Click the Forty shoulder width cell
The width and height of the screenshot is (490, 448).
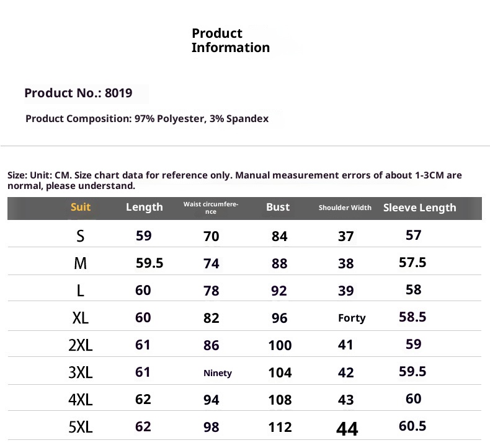tap(352, 318)
